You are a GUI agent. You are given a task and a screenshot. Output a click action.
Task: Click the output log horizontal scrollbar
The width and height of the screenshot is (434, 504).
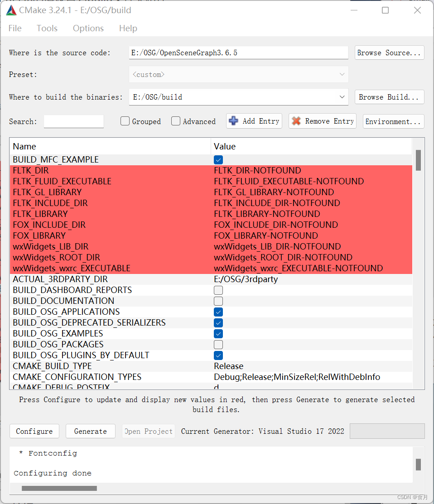pyautogui.click(x=59, y=488)
